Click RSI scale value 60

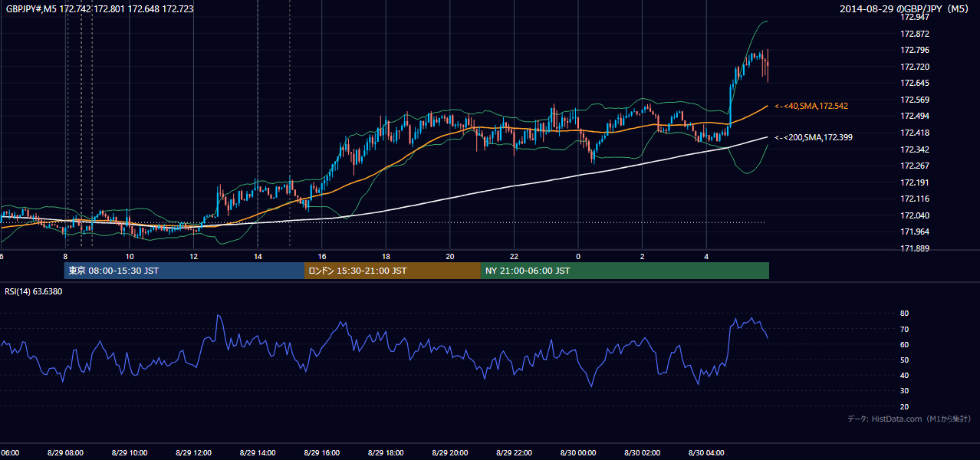[905, 344]
